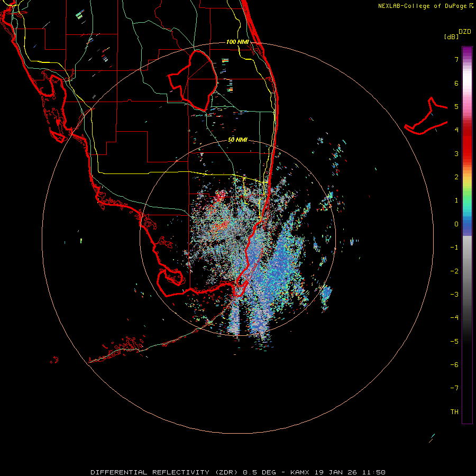
Task: Click the [dB] units label
Action: click(451, 36)
